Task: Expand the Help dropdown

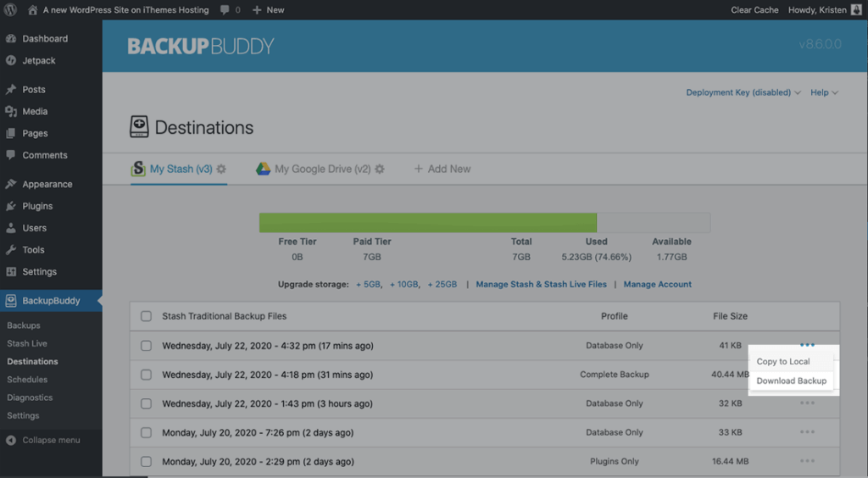Action: coord(824,92)
